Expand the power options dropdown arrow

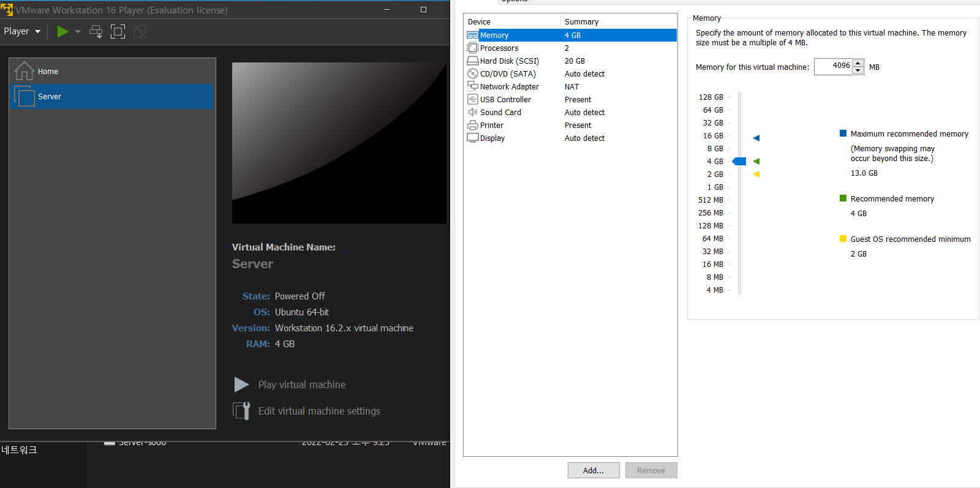[x=78, y=32]
